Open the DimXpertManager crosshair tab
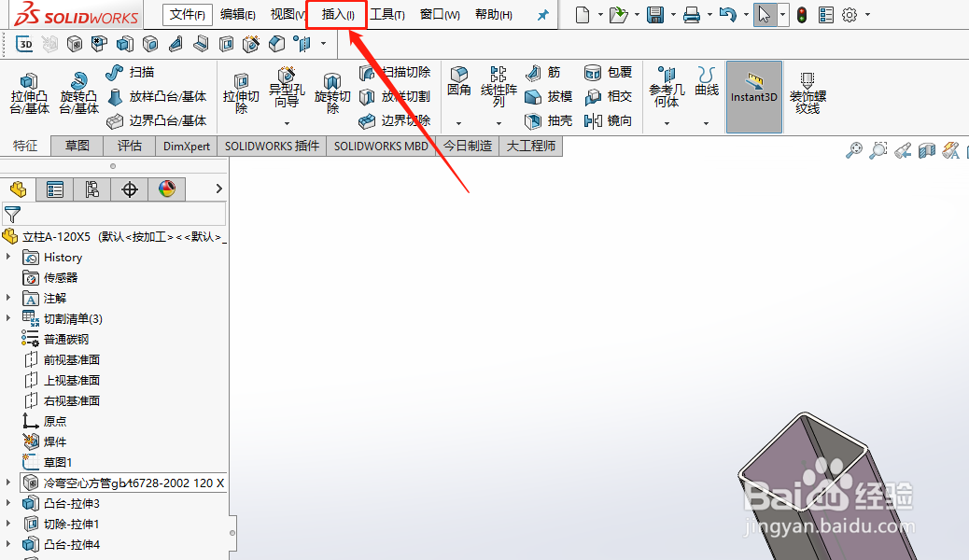The width and height of the screenshot is (969, 560). [129, 189]
